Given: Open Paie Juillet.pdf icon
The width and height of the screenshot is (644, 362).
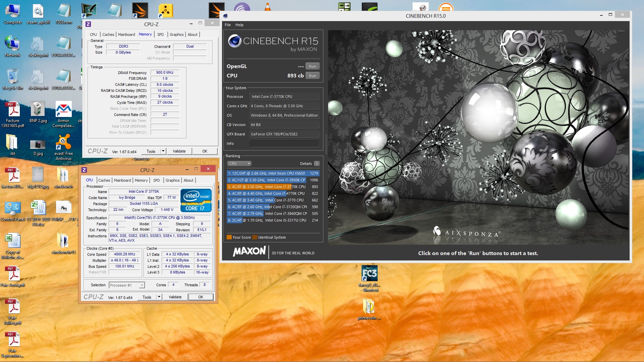Looking at the screenshot, I should click(12, 311).
